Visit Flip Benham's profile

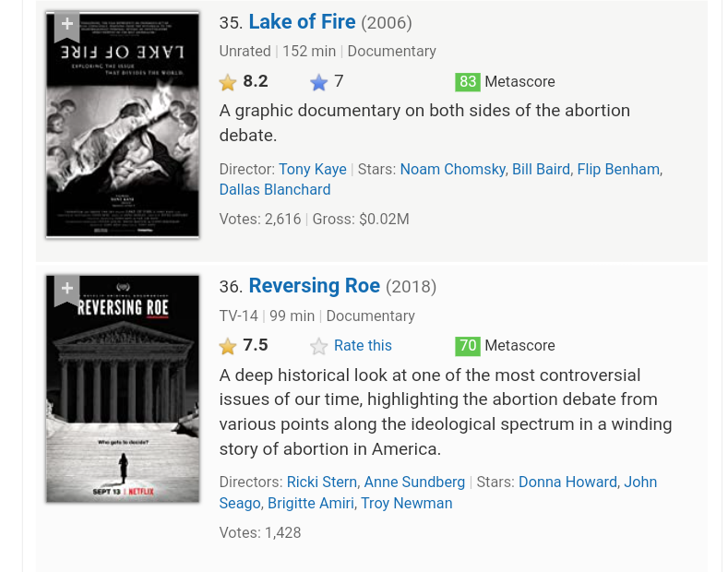(x=618, y=170)
